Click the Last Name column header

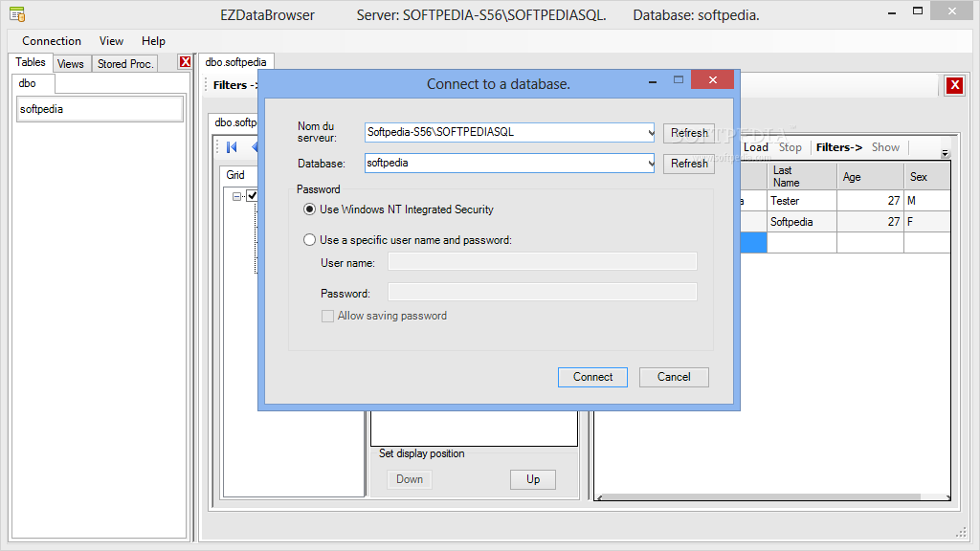point(801,176)
